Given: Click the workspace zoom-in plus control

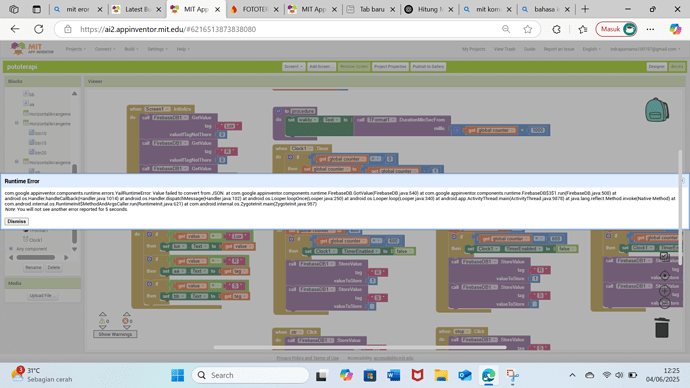Looking at the screenshot, I should (664, 290).
